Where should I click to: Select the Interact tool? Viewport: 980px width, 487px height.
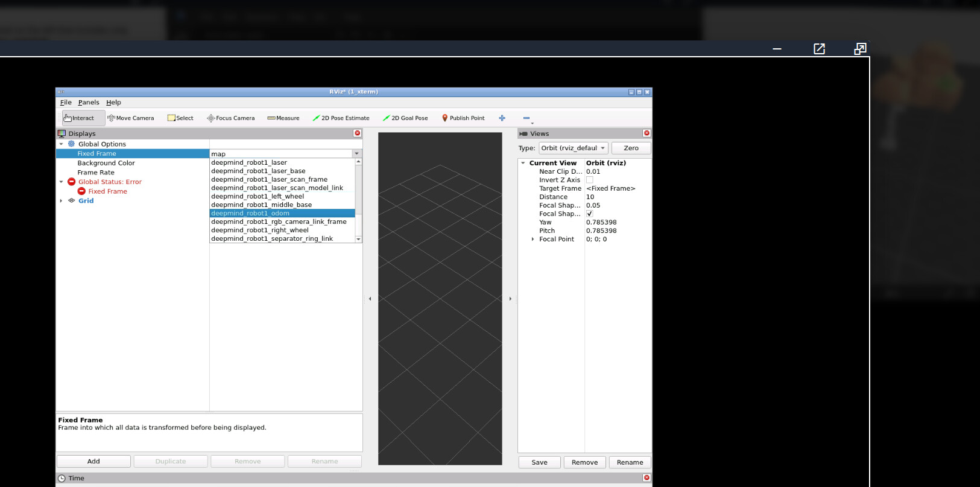pyautogui.click(x=80, y=118)
